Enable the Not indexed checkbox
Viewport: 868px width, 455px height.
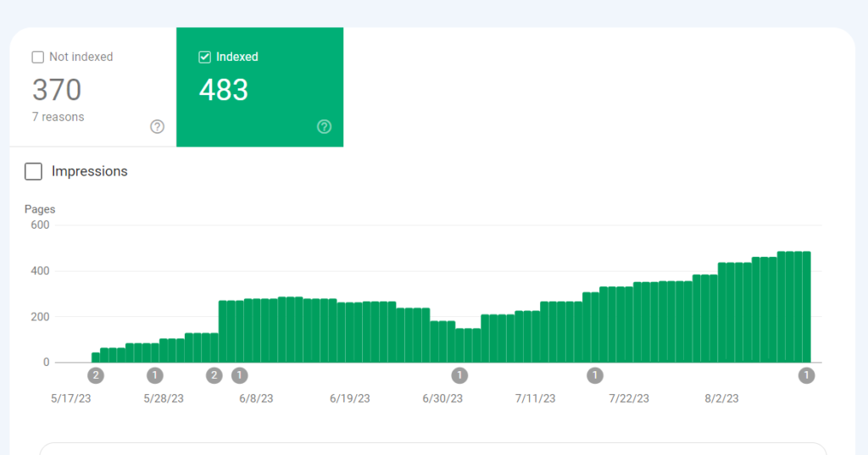coord(37,57)
